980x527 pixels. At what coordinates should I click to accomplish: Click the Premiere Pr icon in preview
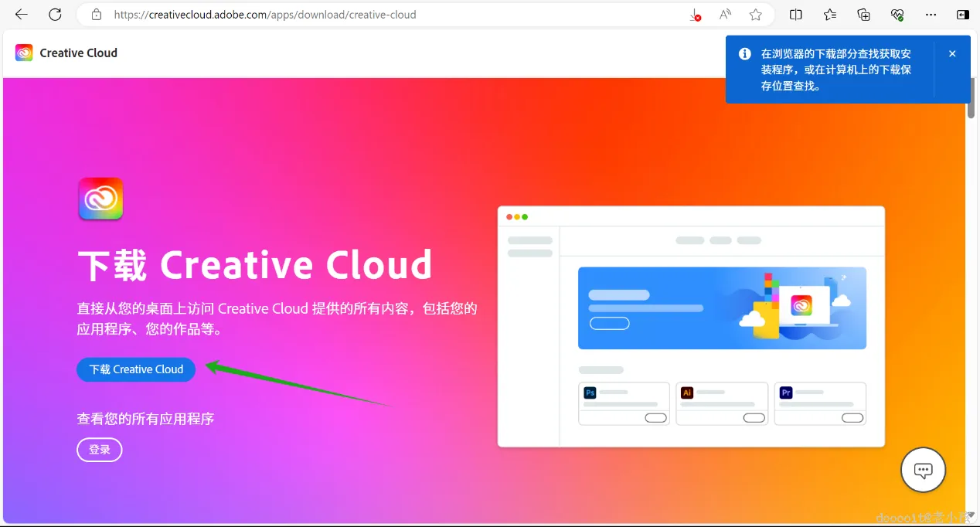click(x=786, y=393)
